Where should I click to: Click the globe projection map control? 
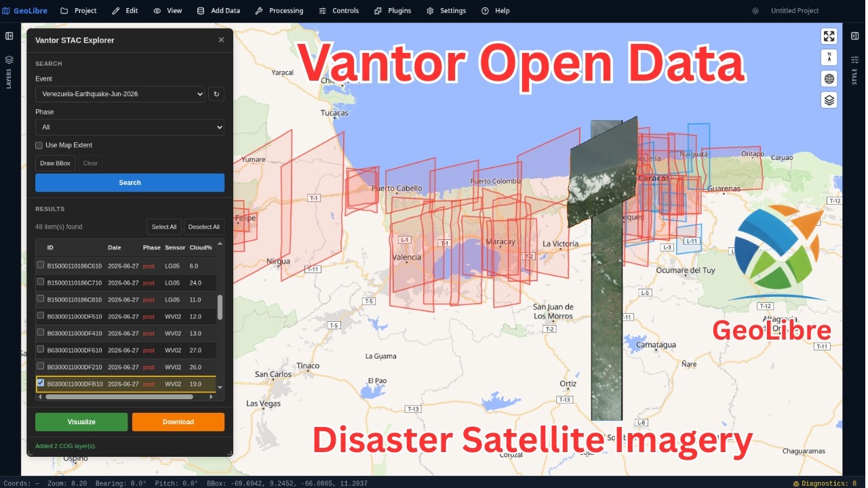[x=829, y=79]
